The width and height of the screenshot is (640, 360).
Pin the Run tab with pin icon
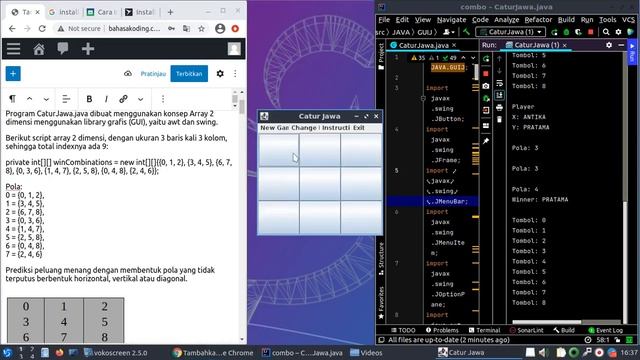[x=486, y=141]
